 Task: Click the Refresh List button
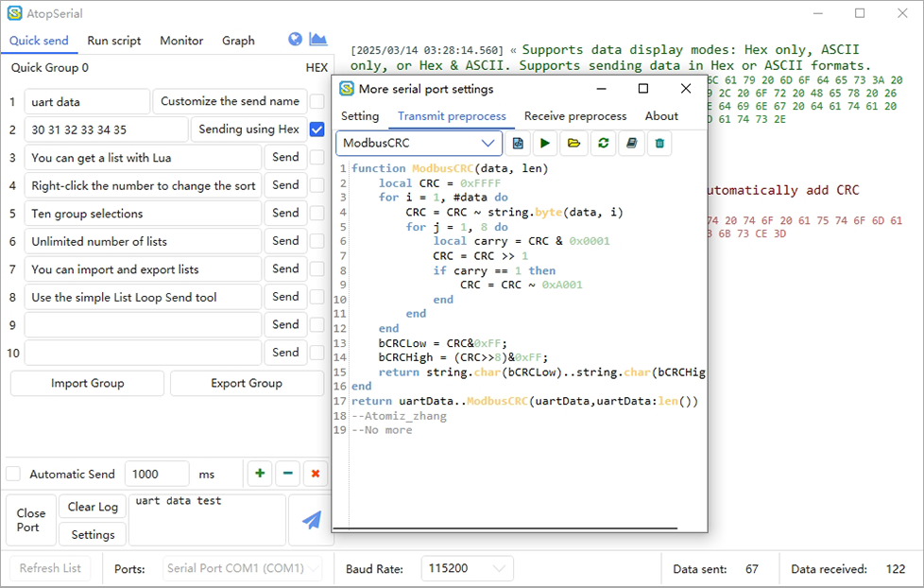click(50, 568)
